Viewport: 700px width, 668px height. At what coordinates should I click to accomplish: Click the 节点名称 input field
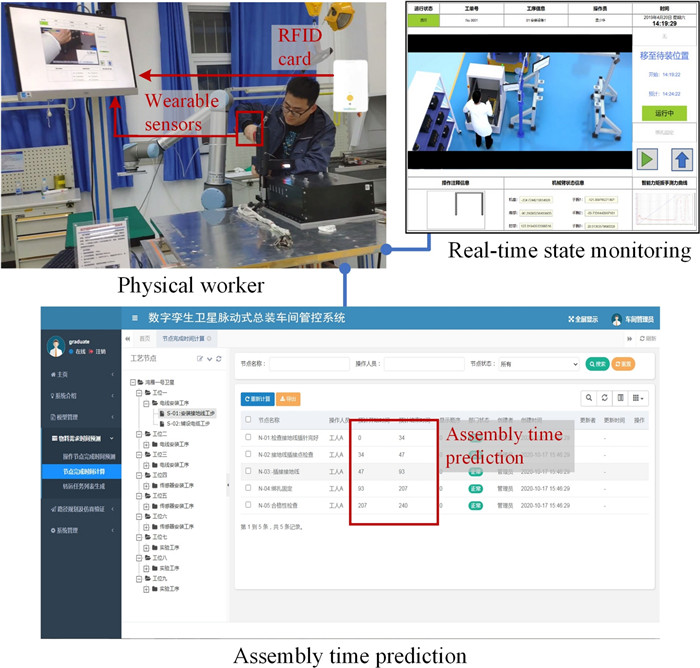[x=309, y=364]
